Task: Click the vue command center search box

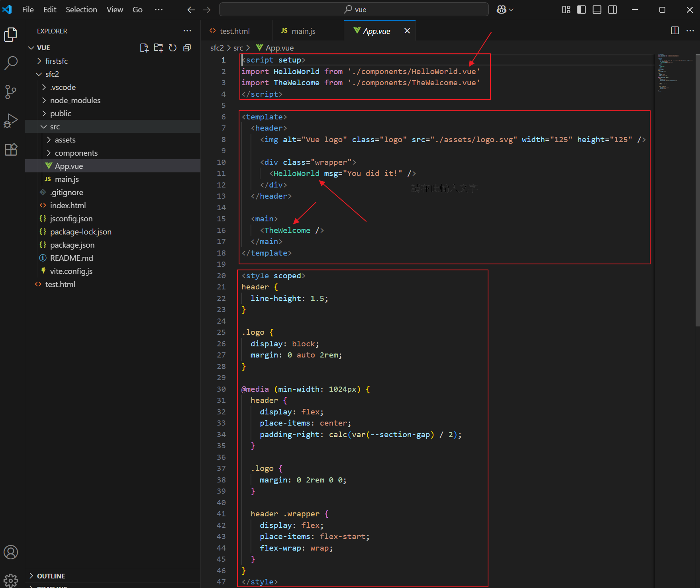Action: point(354,10)
